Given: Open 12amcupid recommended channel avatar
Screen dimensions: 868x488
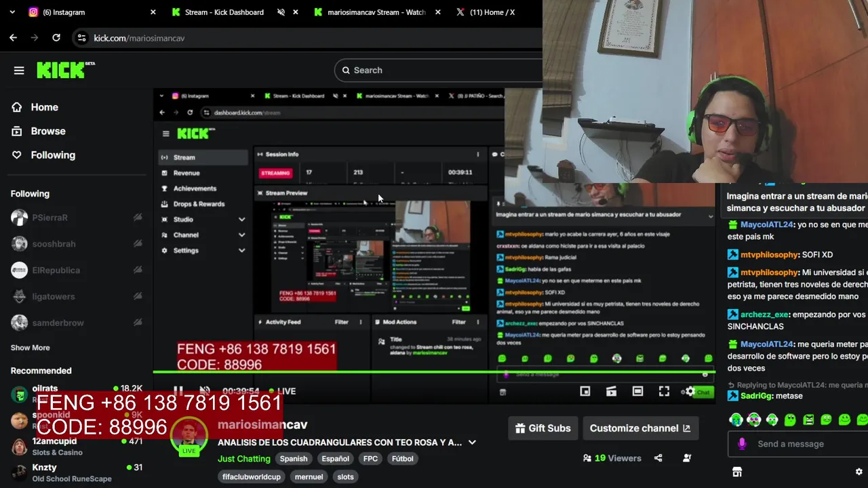Looking at the screenshot, I should pyautogui.click(x=19, y=446).
